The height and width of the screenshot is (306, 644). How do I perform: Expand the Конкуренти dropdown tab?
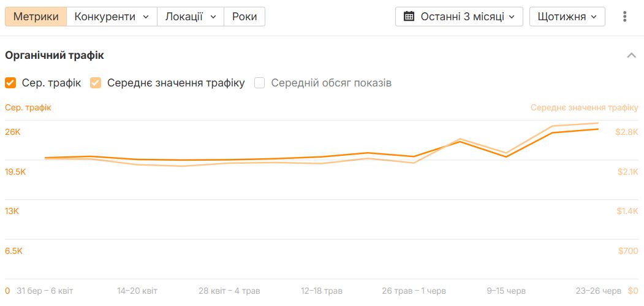(x=112, y=17)
